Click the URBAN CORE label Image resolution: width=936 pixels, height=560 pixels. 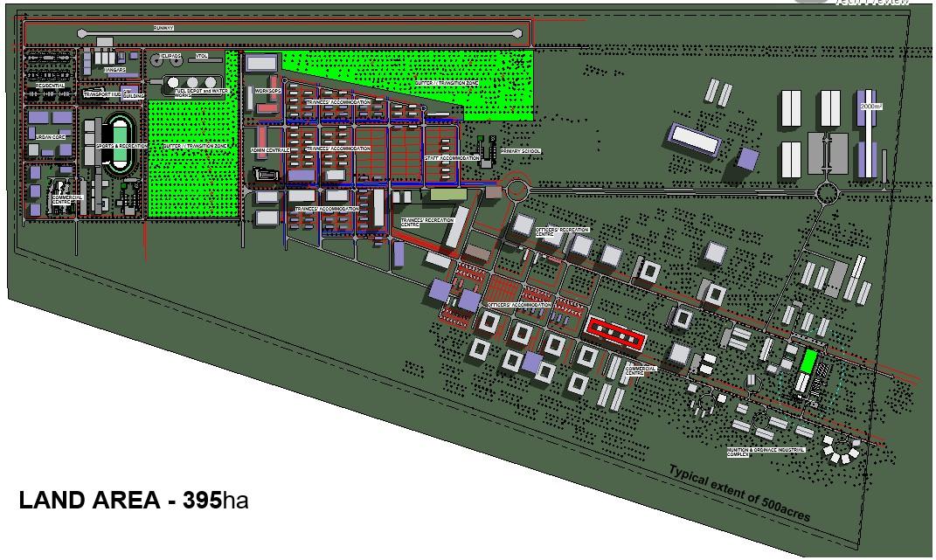52,136
